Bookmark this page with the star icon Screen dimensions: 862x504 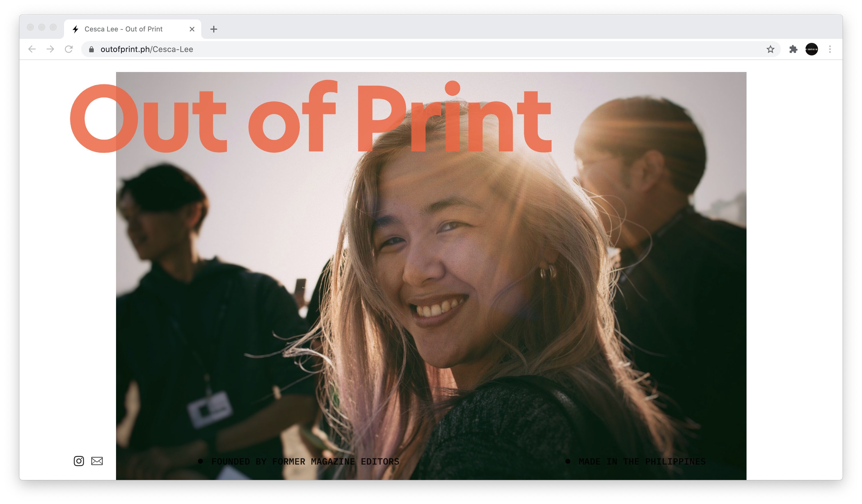(770, 49)
